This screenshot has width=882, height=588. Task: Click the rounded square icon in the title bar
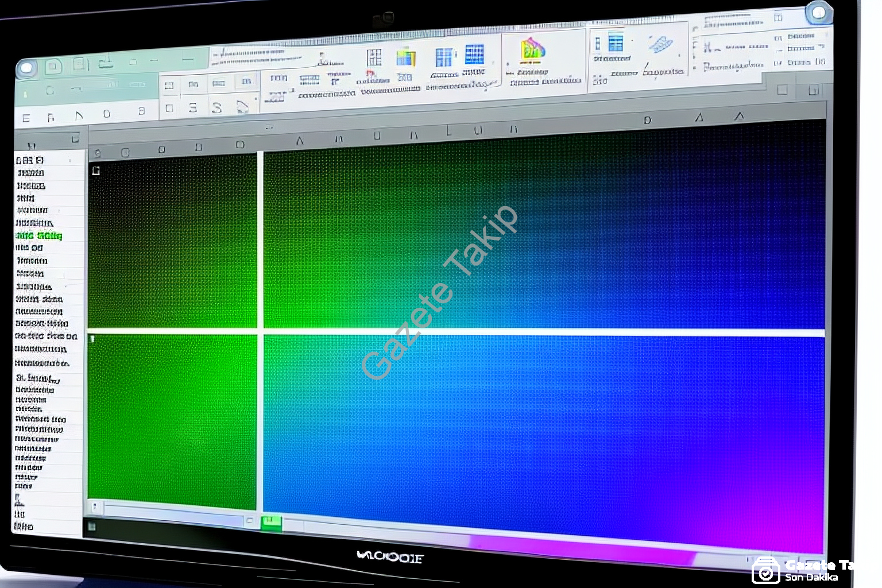tap(53, 67)
